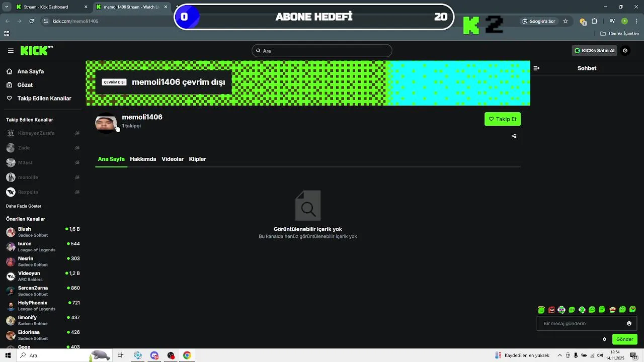The width and height of the screenshot is (644, 362).
Task: Expand Daha Fazla Göster list
Action: (24, 206)
